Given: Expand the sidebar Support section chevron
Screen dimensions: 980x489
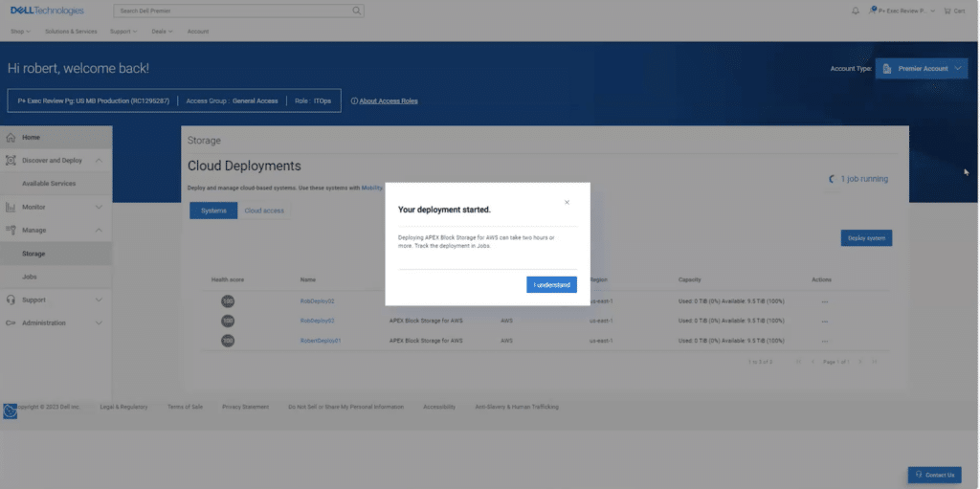Looking at the screenshot, I should [99, 300].
